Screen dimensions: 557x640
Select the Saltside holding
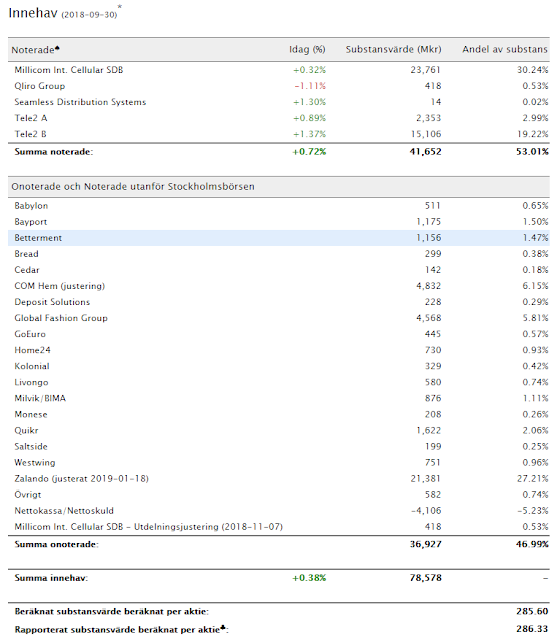[279, 447]
